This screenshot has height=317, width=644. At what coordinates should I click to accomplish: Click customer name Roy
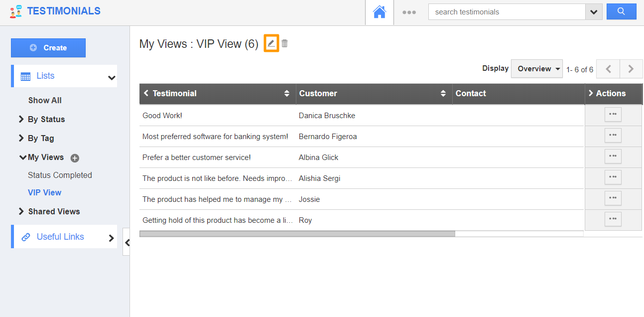(305, 220)
